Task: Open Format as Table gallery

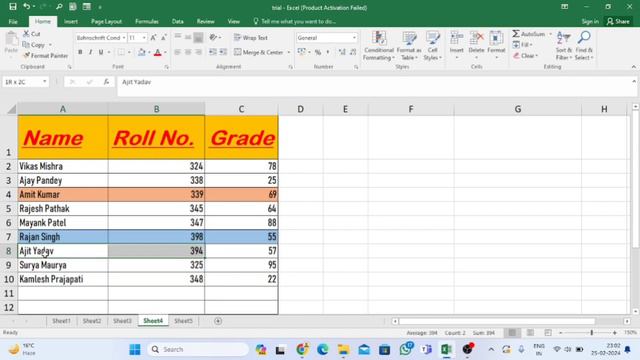Action: coord(409,46)
